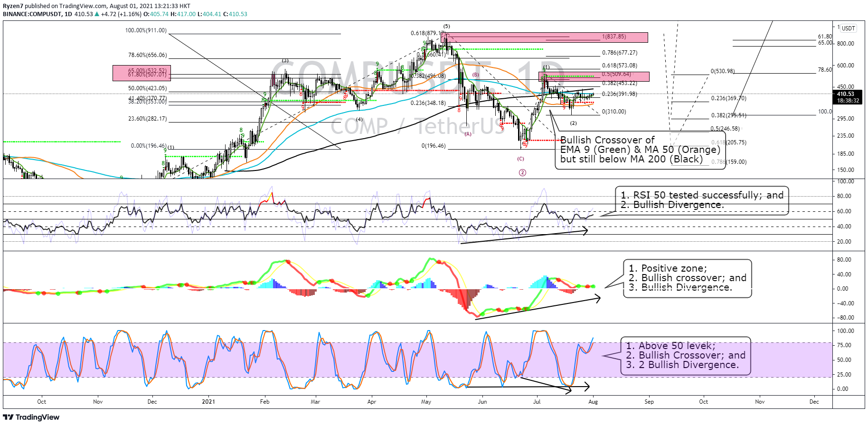The height and width of the screenshot is (426, 868).
Task: Click the -80.00 MACD axis label
Action: click(x=845, y=318)
